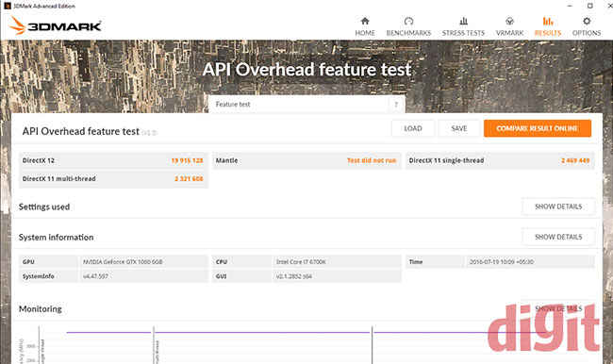This screenshot has width=613, height=364.
Task: Minimize the 3DMark window
Action: click(570, 6)
